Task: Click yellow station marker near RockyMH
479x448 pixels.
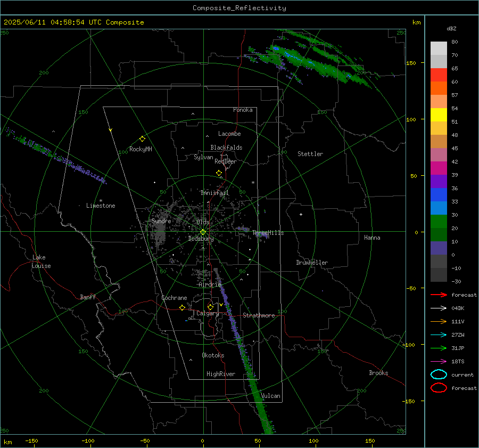Action: pos(142,139)
